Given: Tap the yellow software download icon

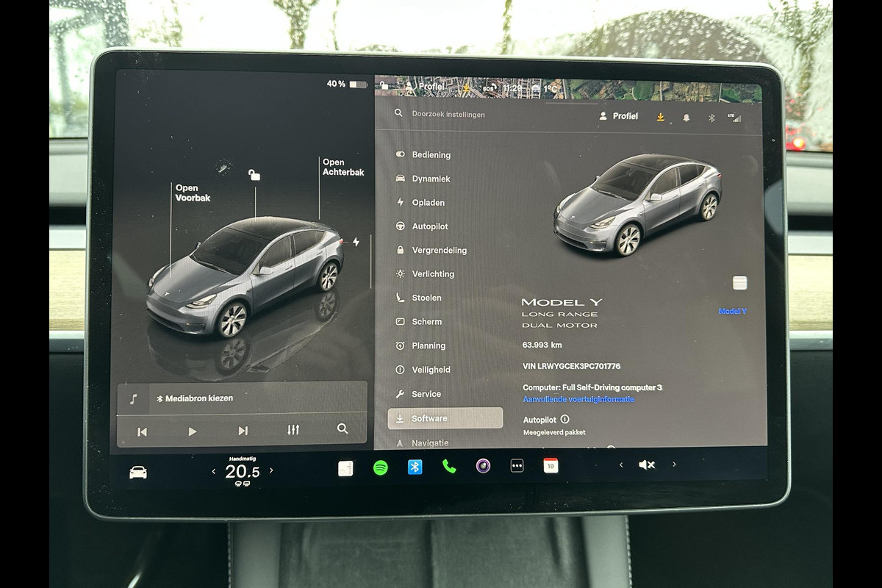Looking at the screenshot, I should [660, 117].
